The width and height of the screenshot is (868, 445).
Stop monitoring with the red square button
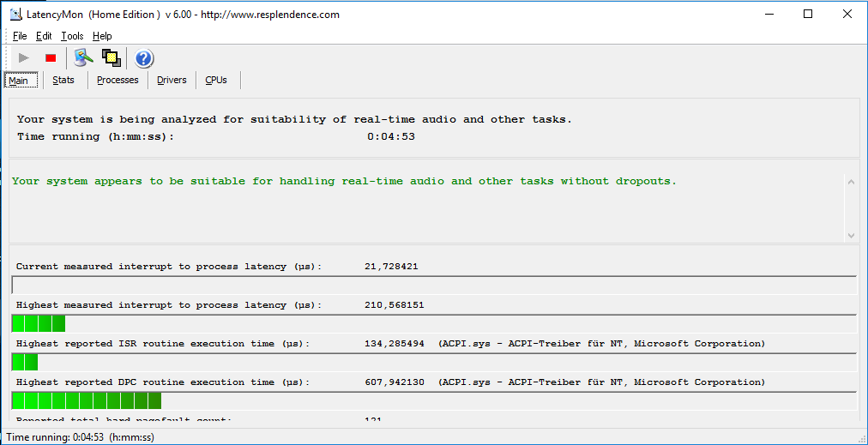coord(51,58)
